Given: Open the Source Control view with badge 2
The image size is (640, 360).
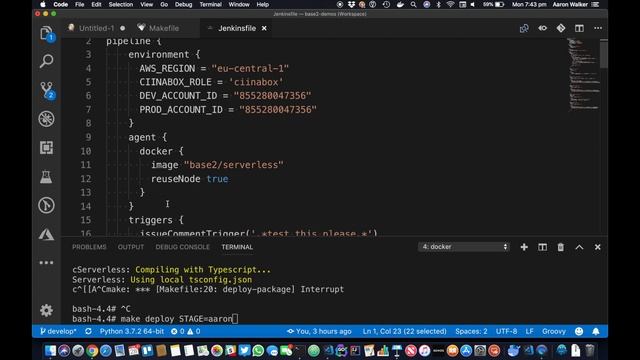Looking at the screenshot, I should pyautogui.click(x=47, y=90).
